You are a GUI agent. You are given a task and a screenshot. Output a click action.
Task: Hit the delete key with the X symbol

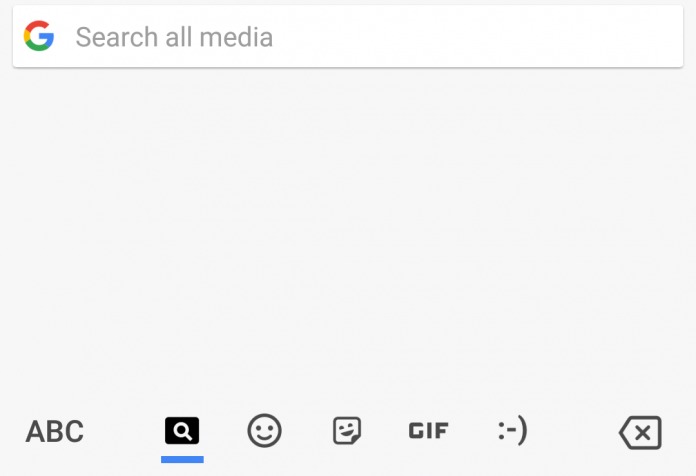point(640,433)
